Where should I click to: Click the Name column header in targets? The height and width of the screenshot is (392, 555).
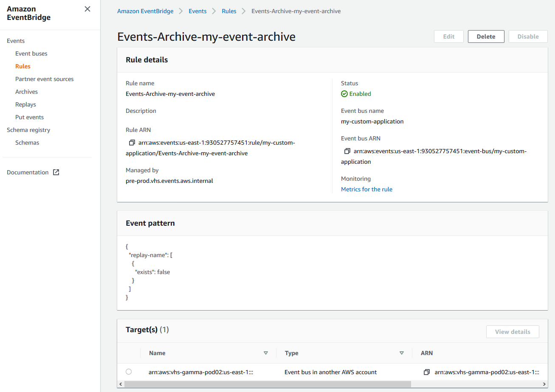pyautogui.click(x=157, y=353)
